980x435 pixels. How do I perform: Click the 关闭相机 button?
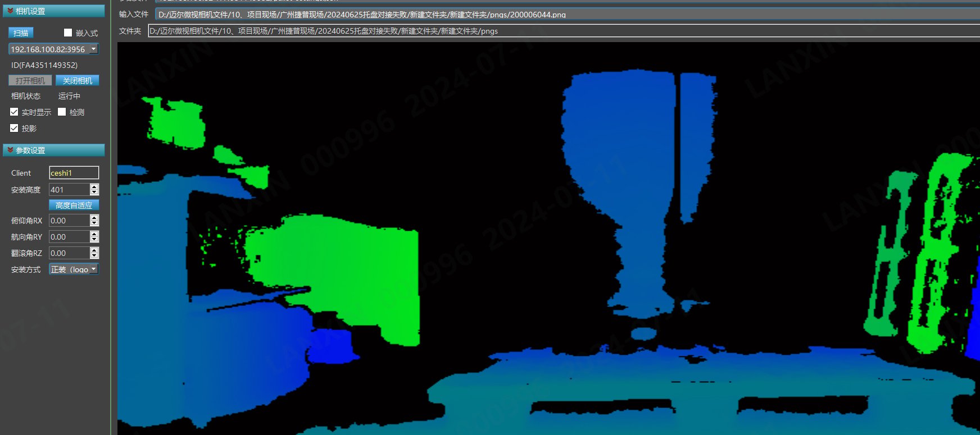tap(78, 80)
